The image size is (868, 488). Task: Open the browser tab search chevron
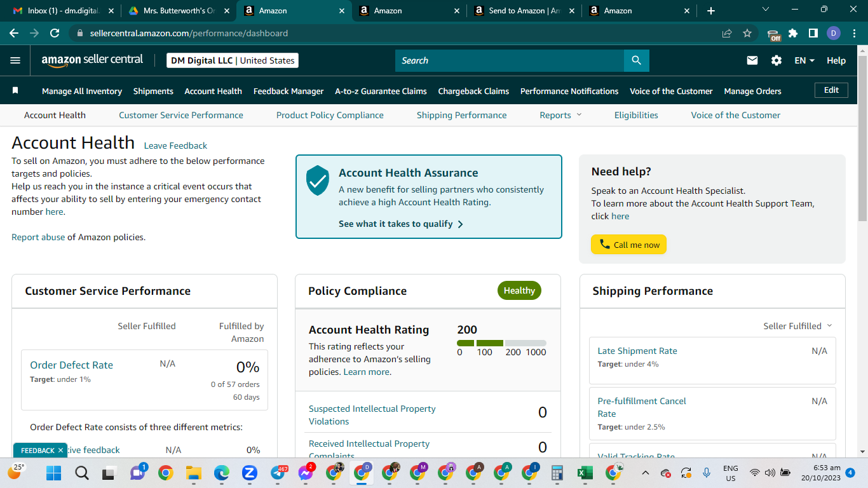[x=765, y=10]
